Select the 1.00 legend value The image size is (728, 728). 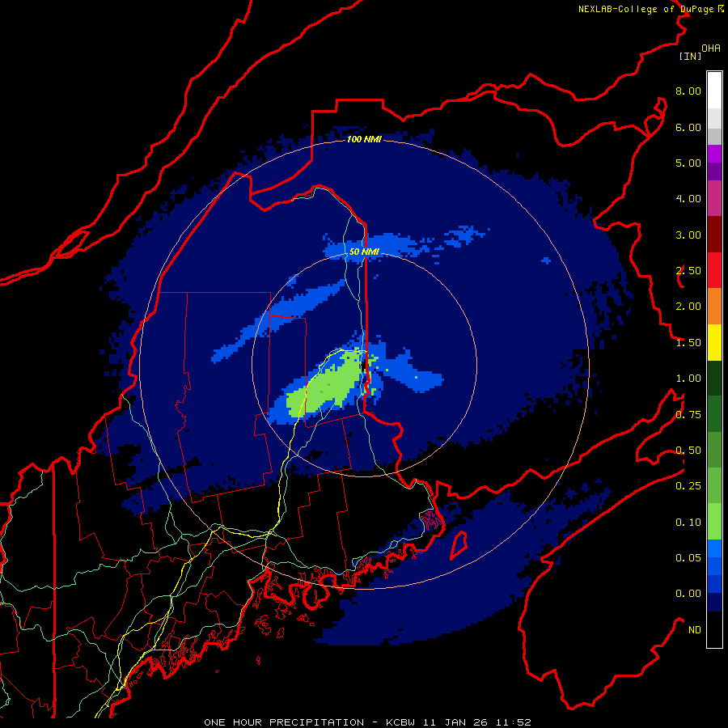point(688,379)
